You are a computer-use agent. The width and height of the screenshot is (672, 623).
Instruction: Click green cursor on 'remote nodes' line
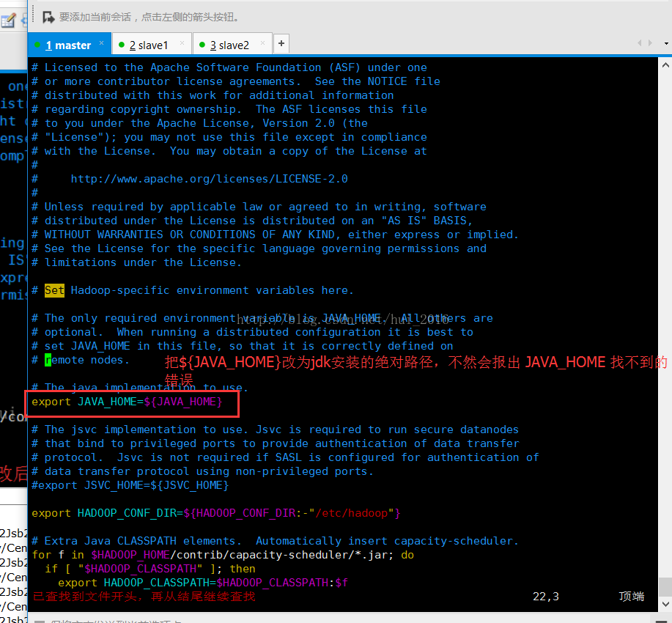tap(48, 360)
